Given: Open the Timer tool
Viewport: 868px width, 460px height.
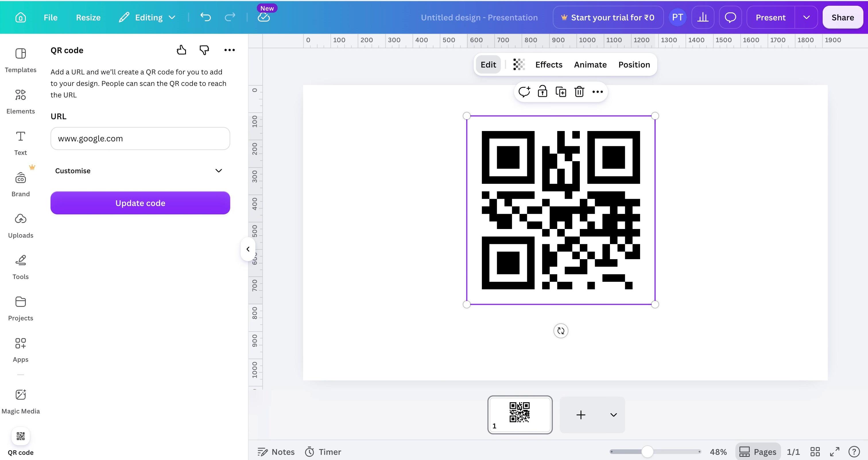Looking at the screenshot, I should [x=323, y=452].
